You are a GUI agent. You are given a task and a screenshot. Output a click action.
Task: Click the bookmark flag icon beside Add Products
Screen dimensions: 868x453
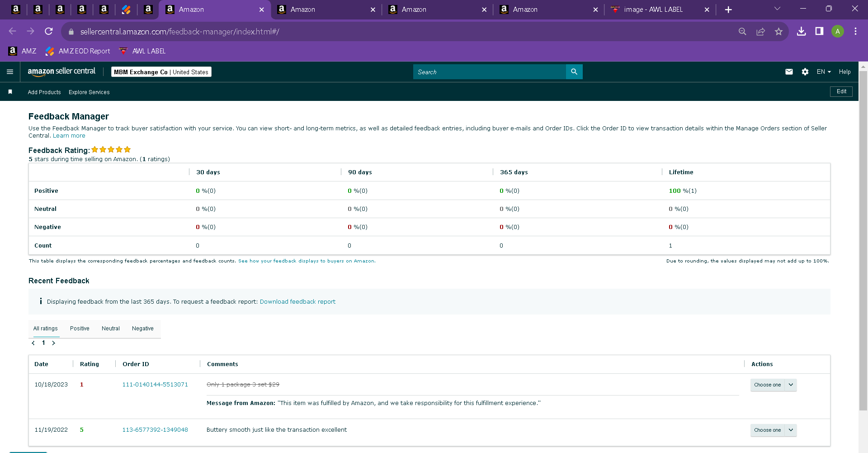[10, 92]
